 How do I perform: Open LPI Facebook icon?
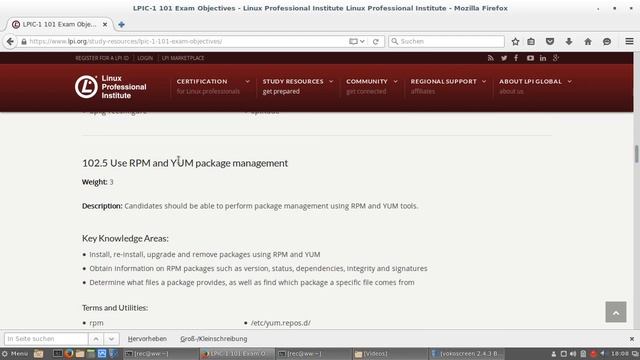516,58
